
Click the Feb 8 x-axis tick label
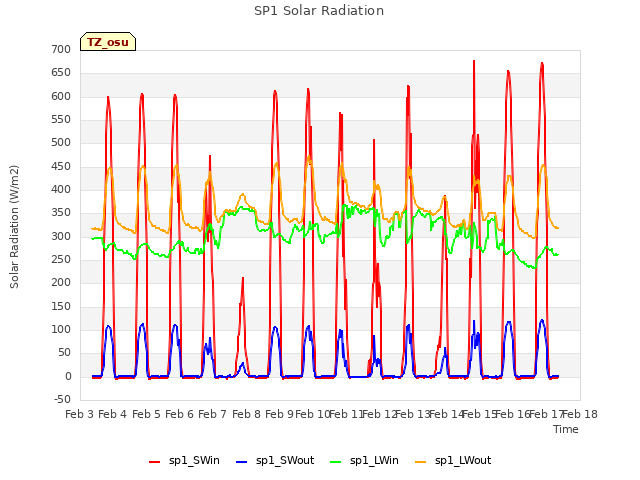click(247, 414)
